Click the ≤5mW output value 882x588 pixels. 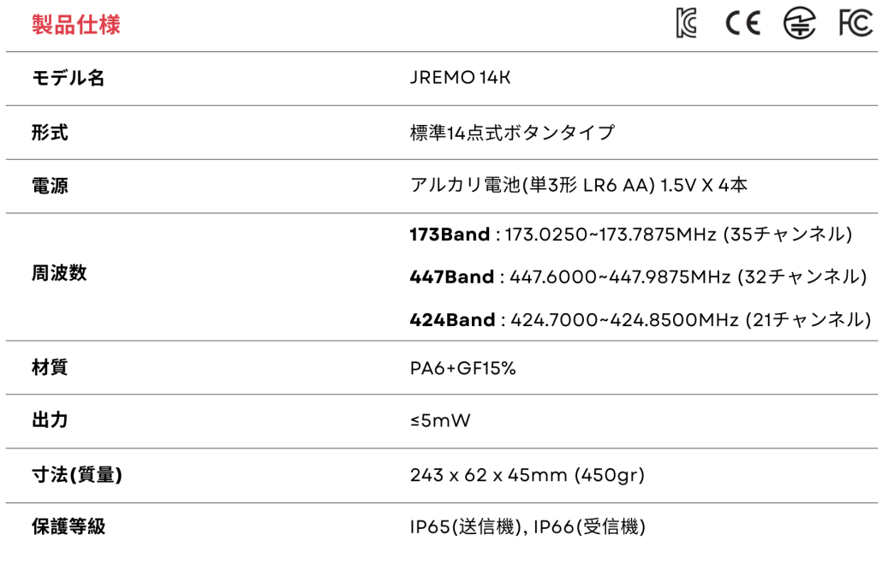[440, 421]
